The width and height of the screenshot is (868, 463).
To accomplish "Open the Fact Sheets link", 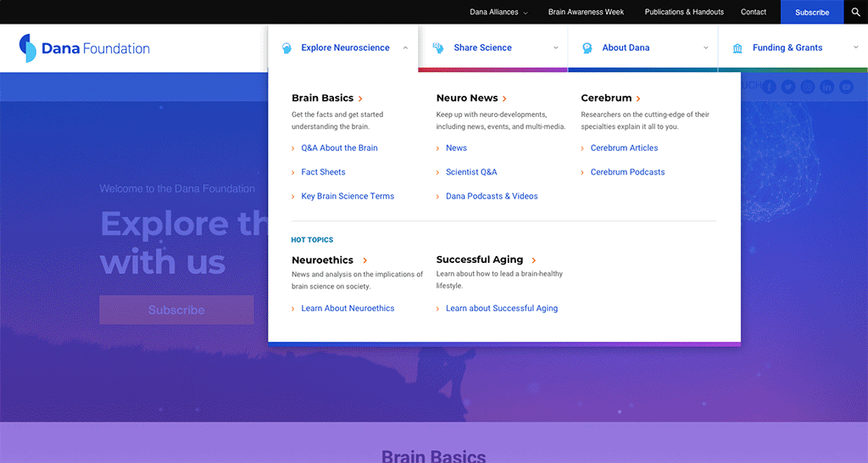I will tap(323, 172).
